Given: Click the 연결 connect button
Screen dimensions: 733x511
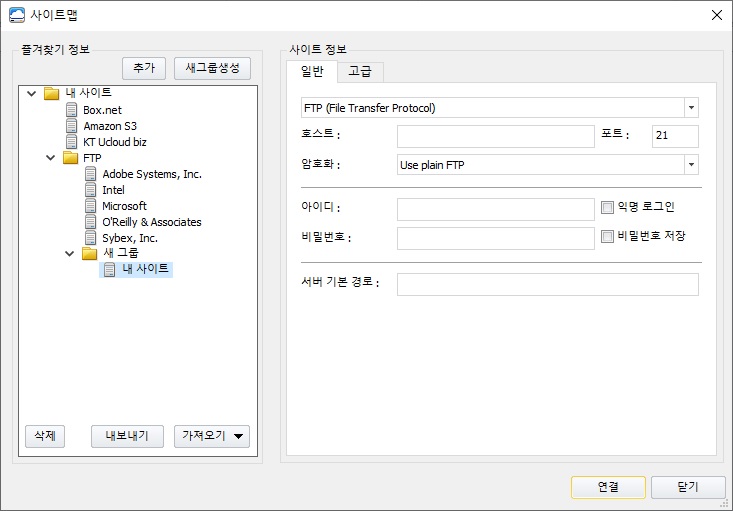Looking at the screenshot, I should coord(608,487).
